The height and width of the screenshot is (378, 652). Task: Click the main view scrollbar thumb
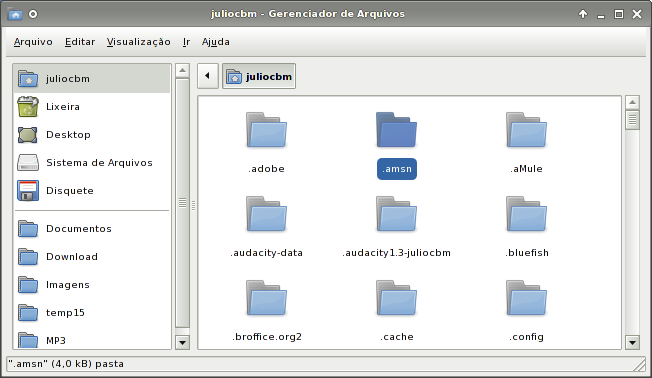(x=632, y=120)
